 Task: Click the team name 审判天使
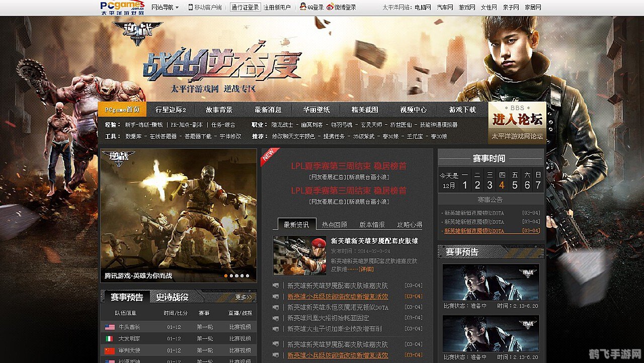pyautogui.click(x=129, y=350)
